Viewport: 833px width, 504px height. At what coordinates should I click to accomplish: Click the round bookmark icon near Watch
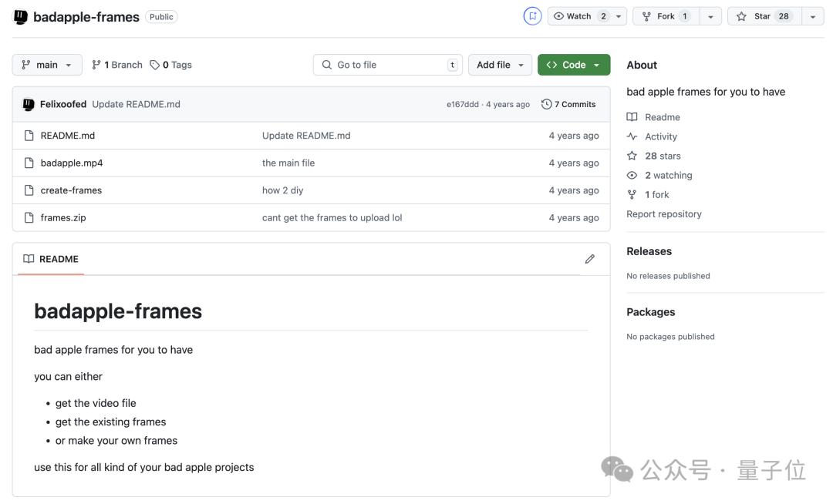click(x=532, y=16)
